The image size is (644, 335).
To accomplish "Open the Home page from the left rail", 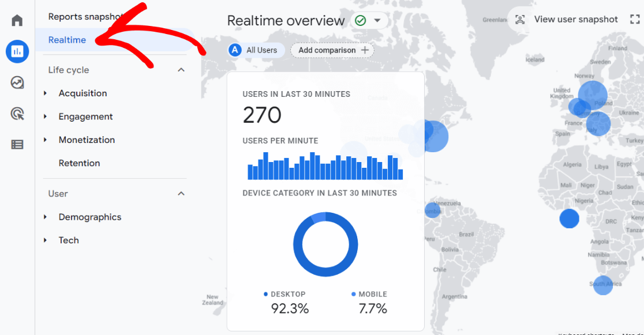I will click(x=17, y=20).
